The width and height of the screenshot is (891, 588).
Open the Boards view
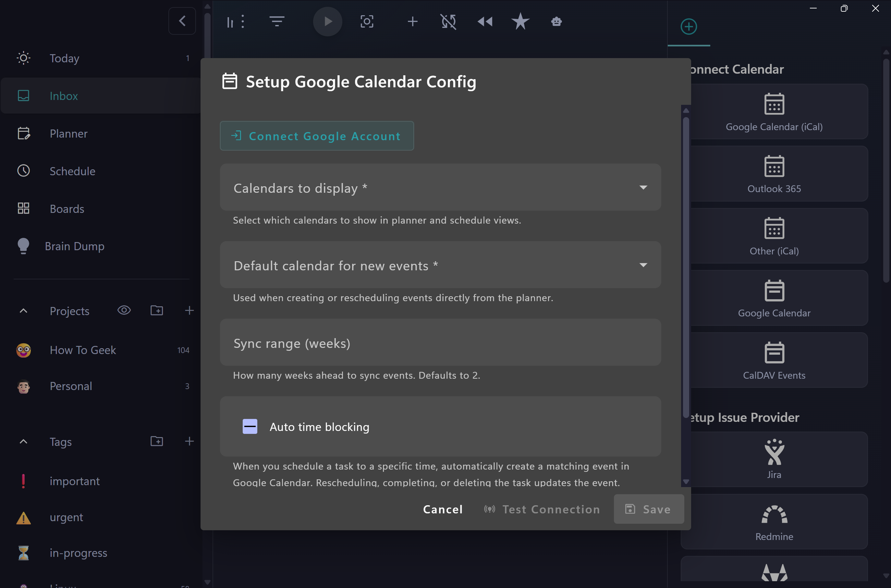pyautogui.click(x=101, y=209)
